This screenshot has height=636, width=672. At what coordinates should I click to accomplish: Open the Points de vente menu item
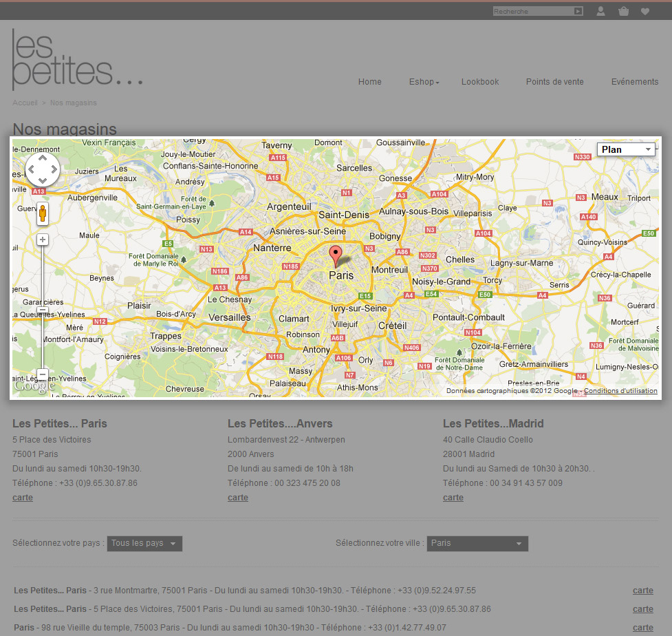click(x=555, y=81)
